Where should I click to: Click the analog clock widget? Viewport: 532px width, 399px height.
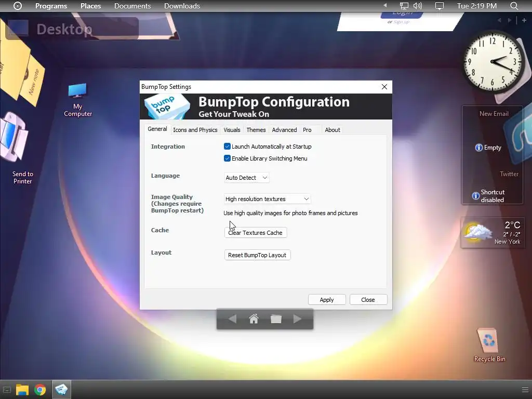pyautogui.click(x=493, y=61)
